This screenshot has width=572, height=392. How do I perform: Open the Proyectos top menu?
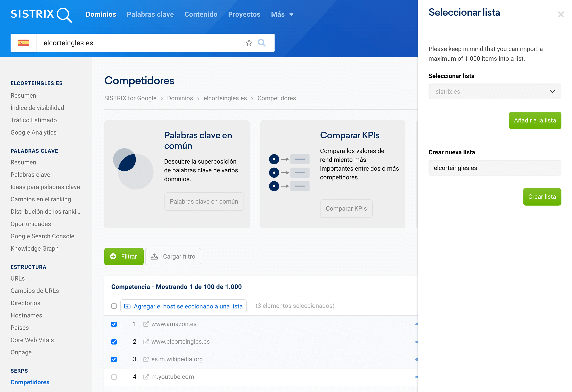(x=244, y=15)
